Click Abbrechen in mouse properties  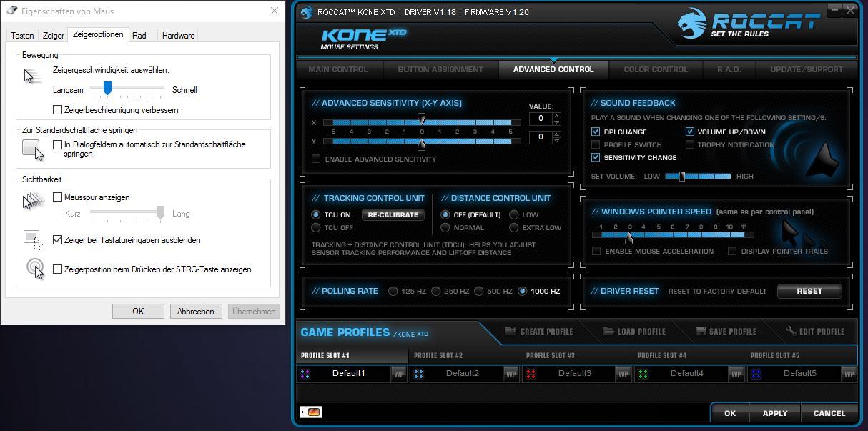click(195, 311)
